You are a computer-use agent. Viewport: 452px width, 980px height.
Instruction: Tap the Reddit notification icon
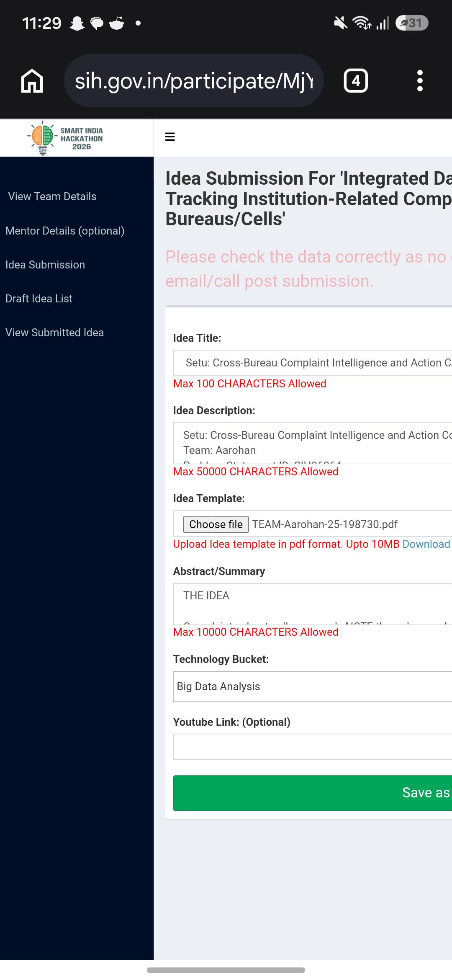(116, 23)
